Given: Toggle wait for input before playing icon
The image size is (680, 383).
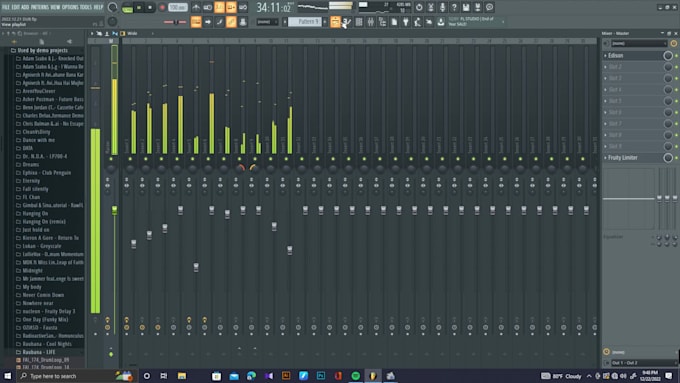Looking at the screenshot, I should coord(208,7).
